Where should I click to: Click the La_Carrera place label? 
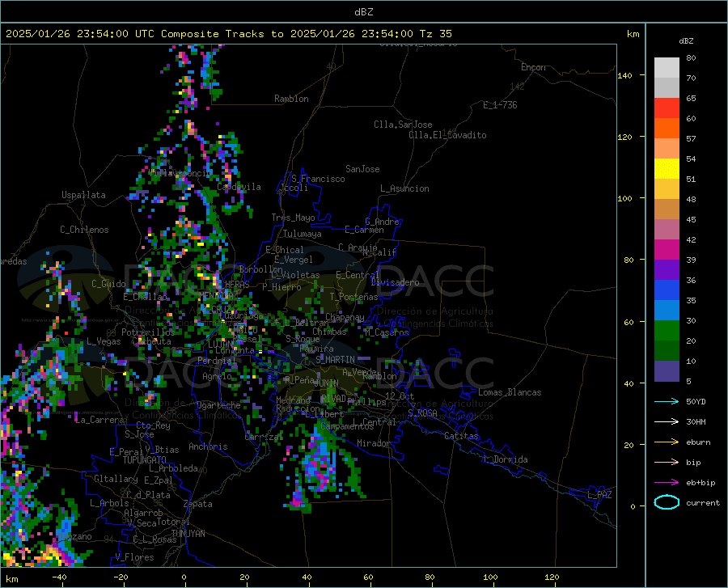coord(99,420)
